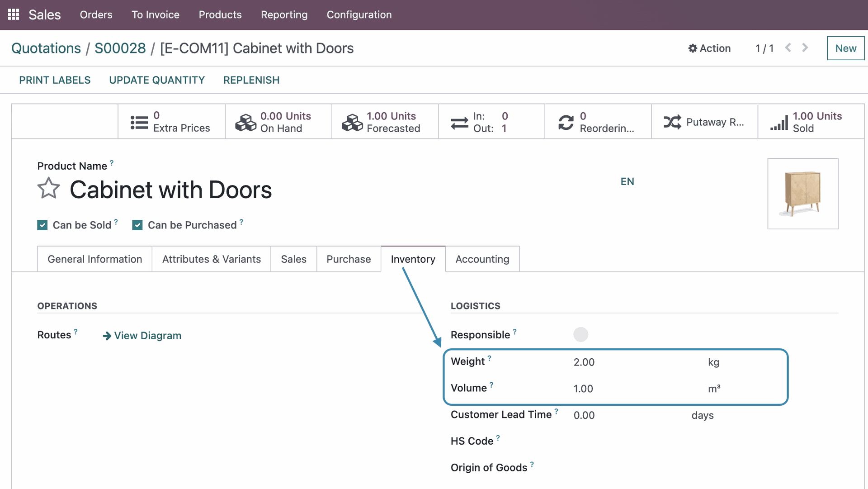
Task: Click the Weight value field
Action: point(584,362)
